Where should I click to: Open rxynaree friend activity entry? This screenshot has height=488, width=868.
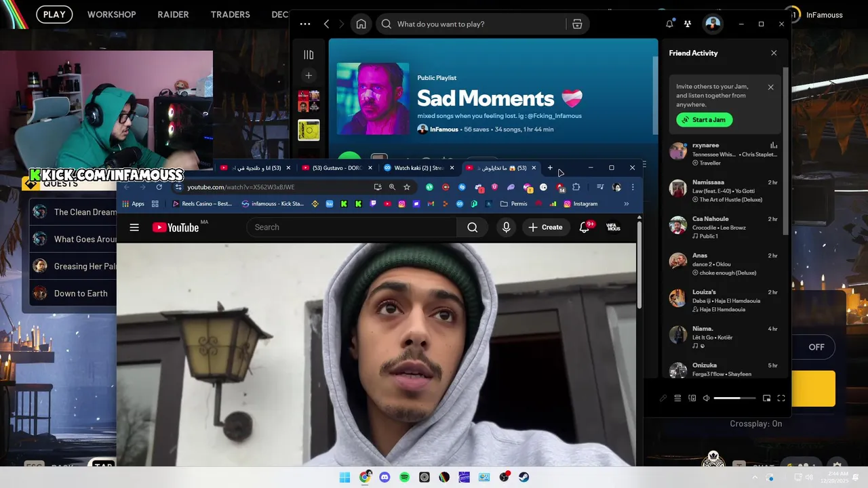click(x=724, y=154)
